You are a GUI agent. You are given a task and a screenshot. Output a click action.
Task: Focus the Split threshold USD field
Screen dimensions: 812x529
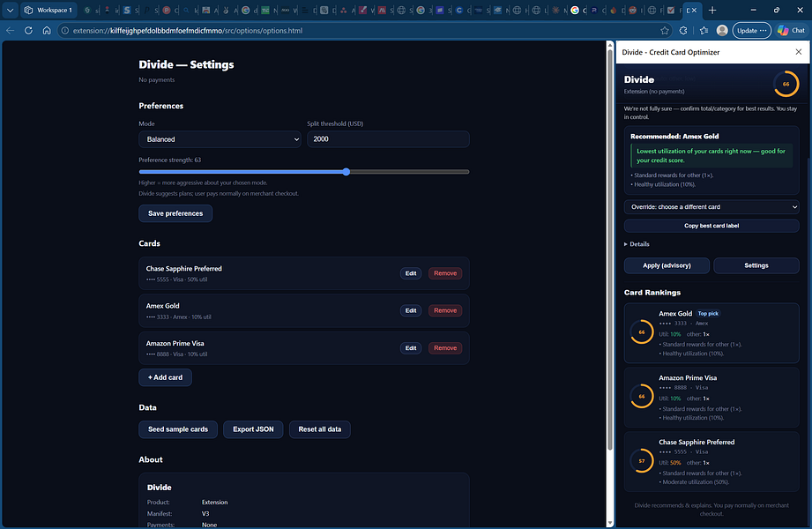388,139
